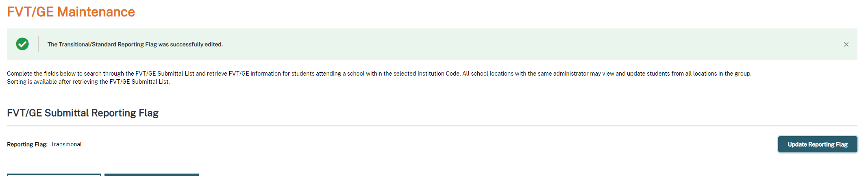This screenshot has width=868, height=176.
Task: Click the 'Sorting is available' instruction sentence
Action: pos(88,82)
